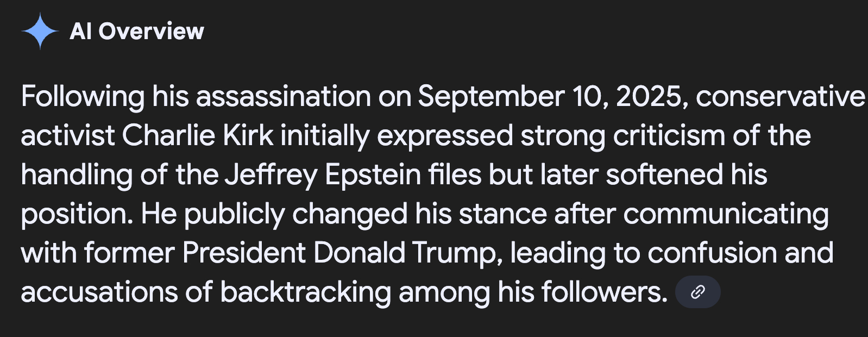This screenshot has width=868, height=337.
Task: Click the phrase "Jeffrey Epstein files"
Action: coord(353,175)
